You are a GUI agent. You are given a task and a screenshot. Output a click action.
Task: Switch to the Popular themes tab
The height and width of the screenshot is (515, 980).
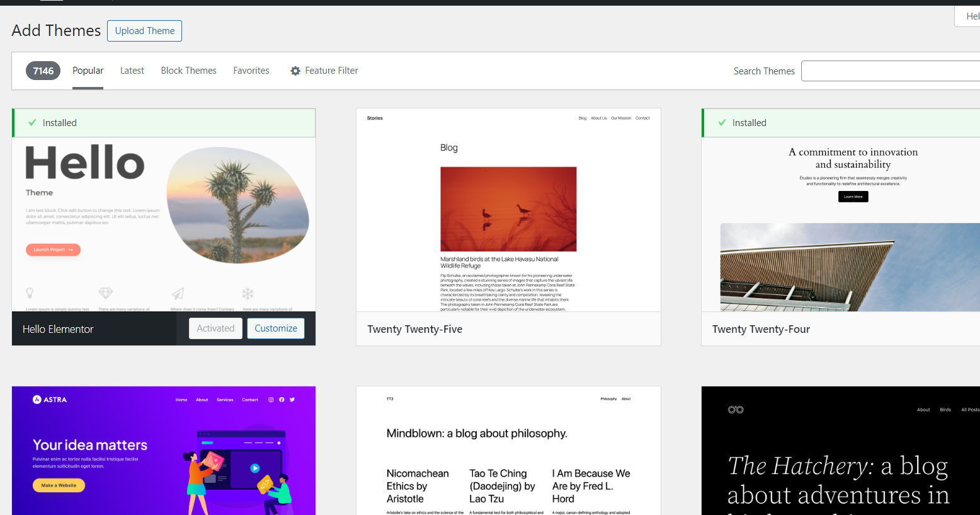pos(88,71)
